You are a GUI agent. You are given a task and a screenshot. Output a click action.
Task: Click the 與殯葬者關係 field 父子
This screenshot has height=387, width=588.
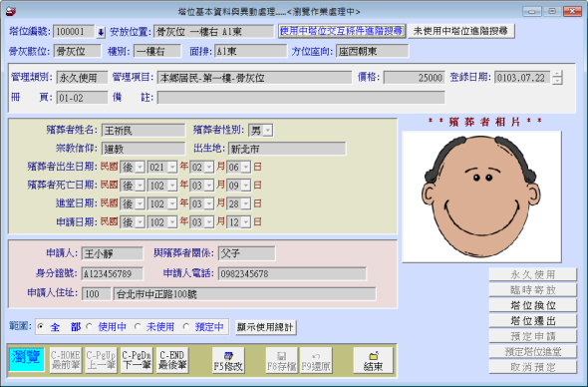point(247,253)
